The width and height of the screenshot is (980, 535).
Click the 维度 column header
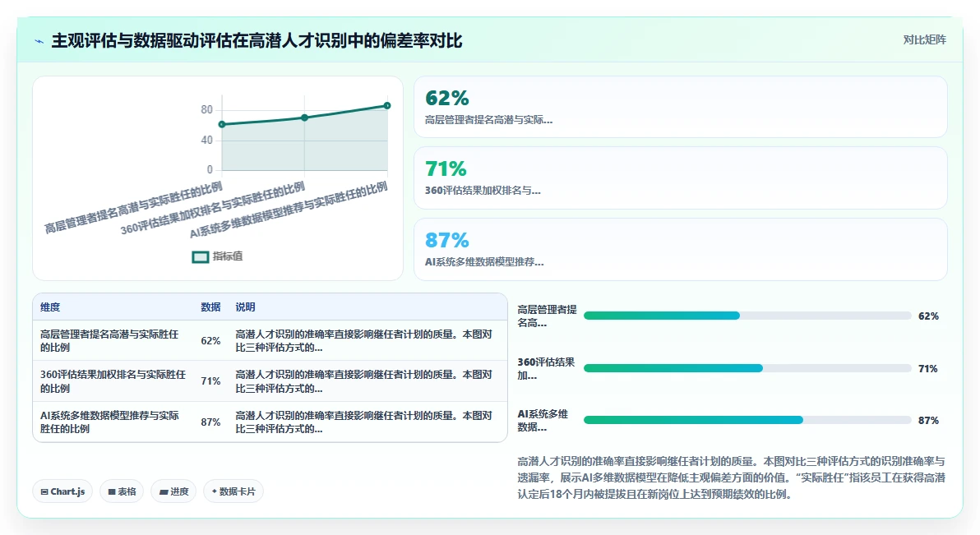pyautogui.click(x=50, y=307)
